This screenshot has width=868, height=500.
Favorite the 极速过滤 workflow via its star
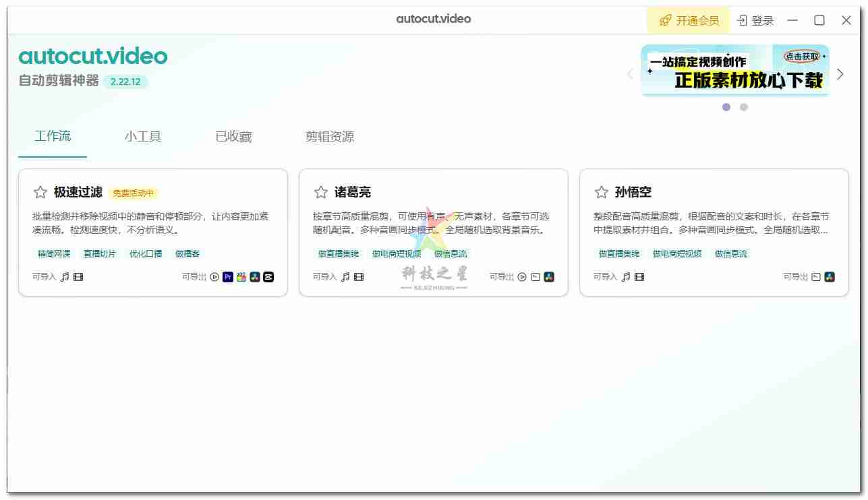tap(40, 192)
